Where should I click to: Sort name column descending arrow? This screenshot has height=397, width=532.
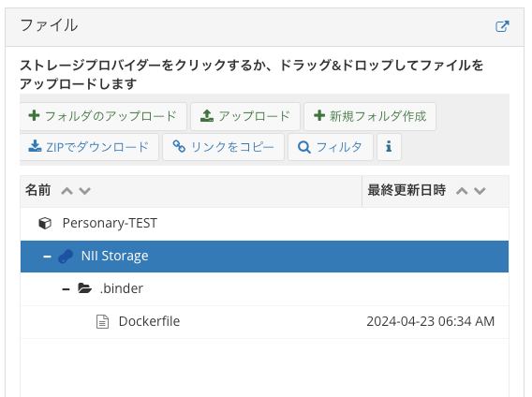85,191
